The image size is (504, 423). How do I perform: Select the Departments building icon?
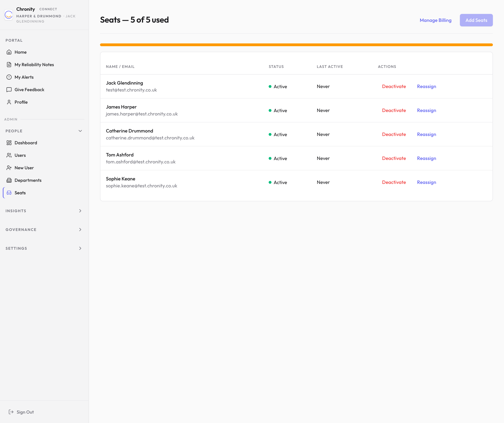coord(9,180)
